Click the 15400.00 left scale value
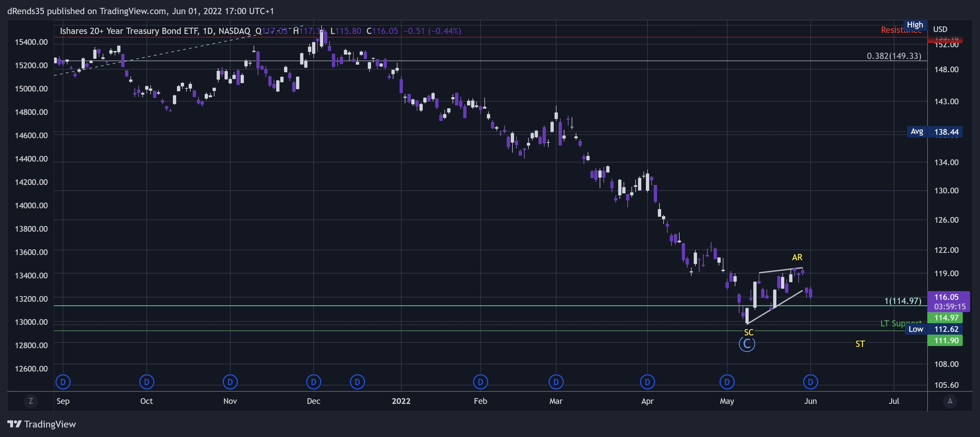Screen dimensions: 980x437 point(31,42)
